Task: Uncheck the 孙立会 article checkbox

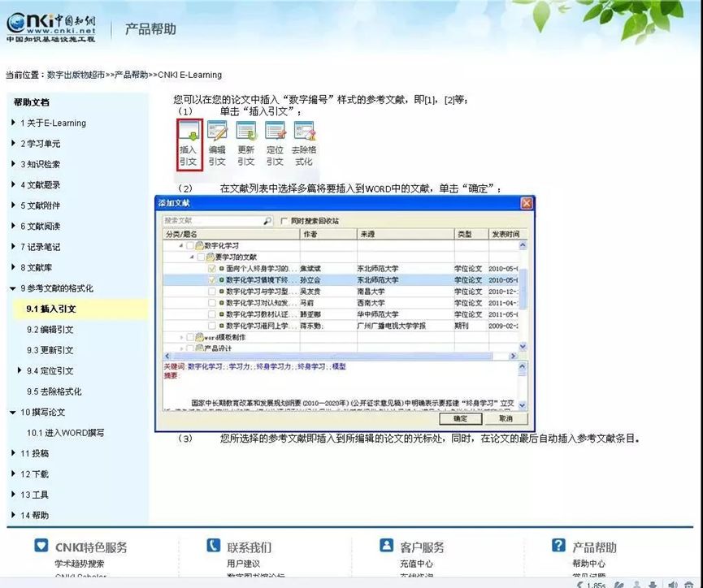Action: coord(212,279)
